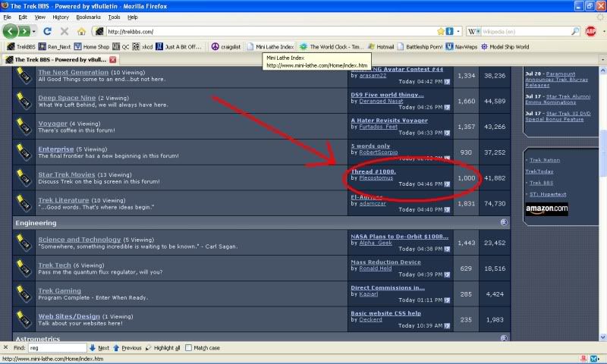Select The Trek BBS tab
The height and width of the screenshot is (364, 607).
pyautogui.click(x=60, y=60)
